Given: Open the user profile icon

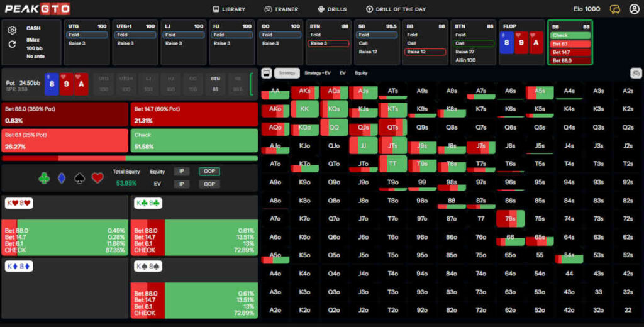Looking at the screenshot, I should pos(633,9).
